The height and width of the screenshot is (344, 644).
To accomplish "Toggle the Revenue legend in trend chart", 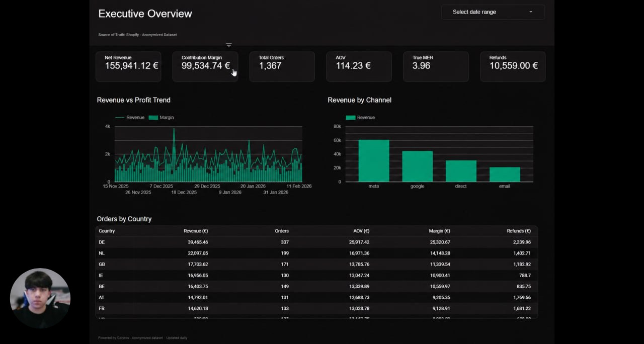I will [130, 117].
